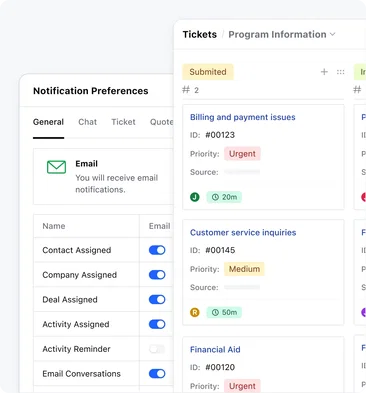Screen dimensions: 366x393
Task: Click the ID #00145 text
Action: (x=212, y=250)
